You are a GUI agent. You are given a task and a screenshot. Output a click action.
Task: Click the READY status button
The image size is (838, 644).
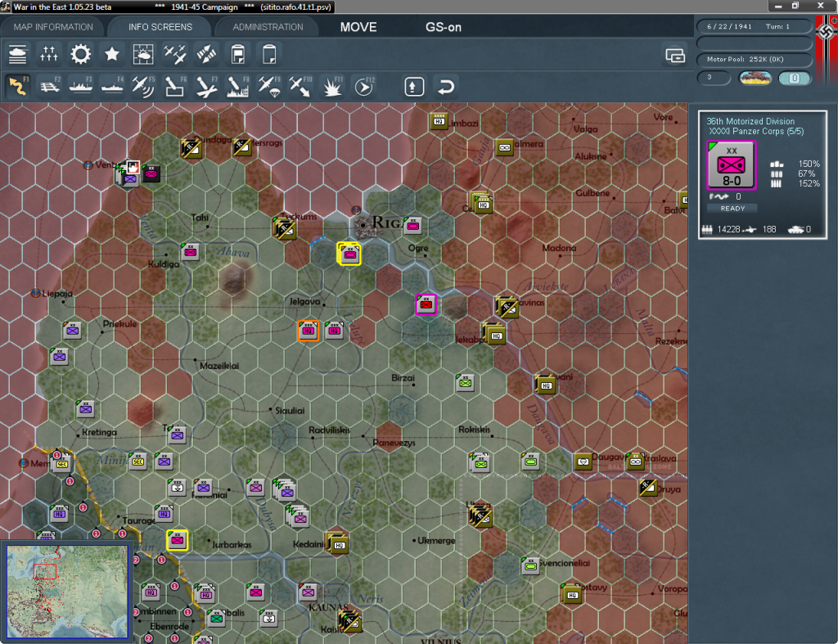[x=732, y=209]
